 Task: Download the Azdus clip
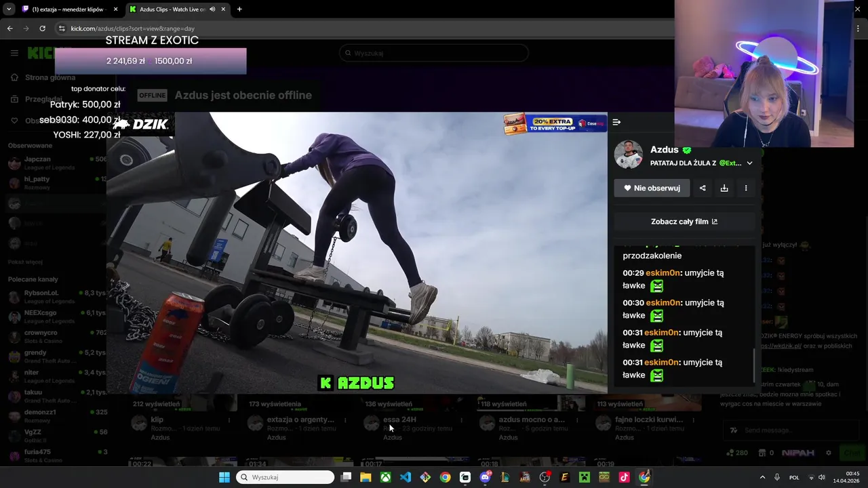[x=724, y=188]
